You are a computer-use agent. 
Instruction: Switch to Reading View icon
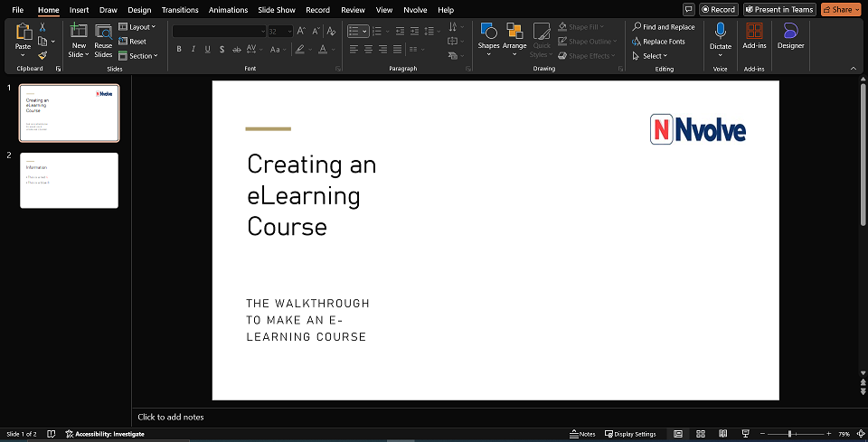tap(722, 434)
